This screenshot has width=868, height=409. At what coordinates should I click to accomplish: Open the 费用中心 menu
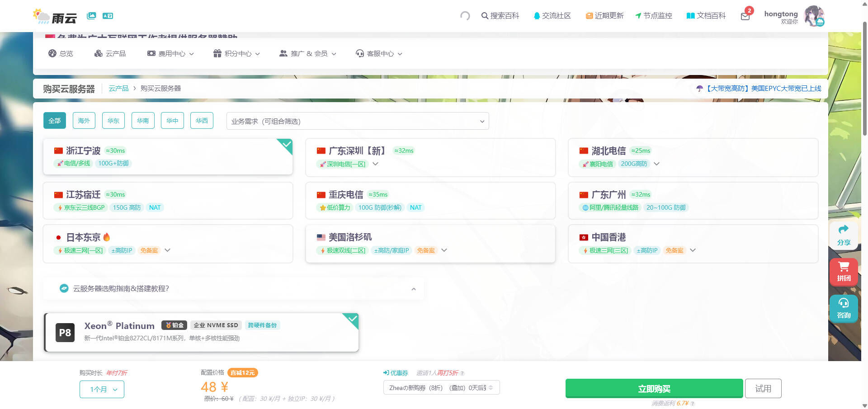pyautogui.click(x=170, y=53)
